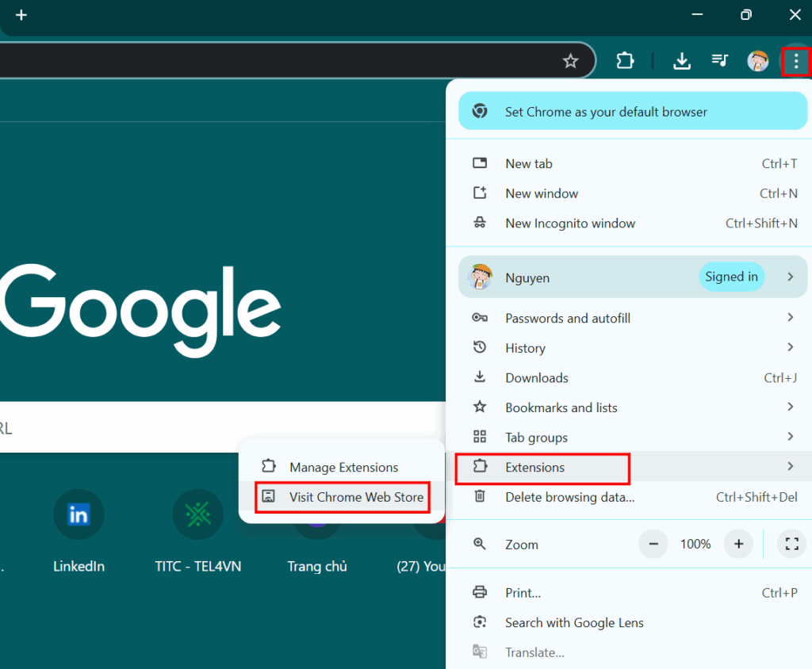The width and height of the screenshot is (812, 669).
Task: Choose Manage Extensions in the submenu
Action: pos(342,467)
